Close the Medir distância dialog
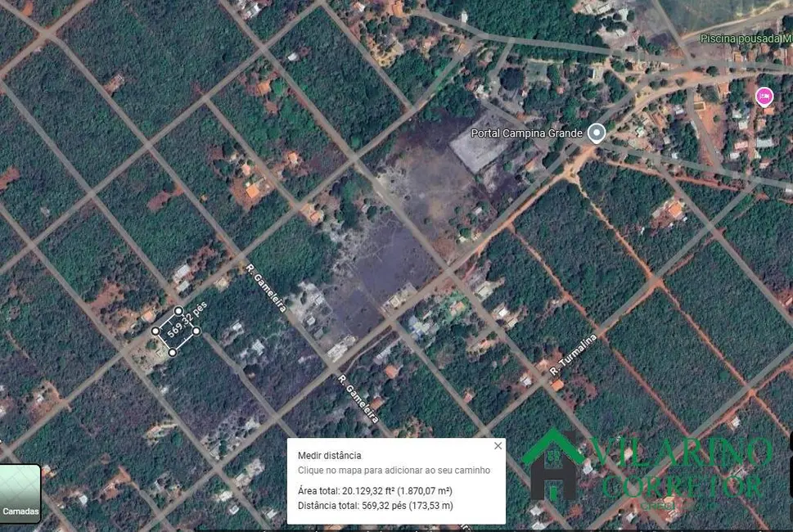 point(498,446)
